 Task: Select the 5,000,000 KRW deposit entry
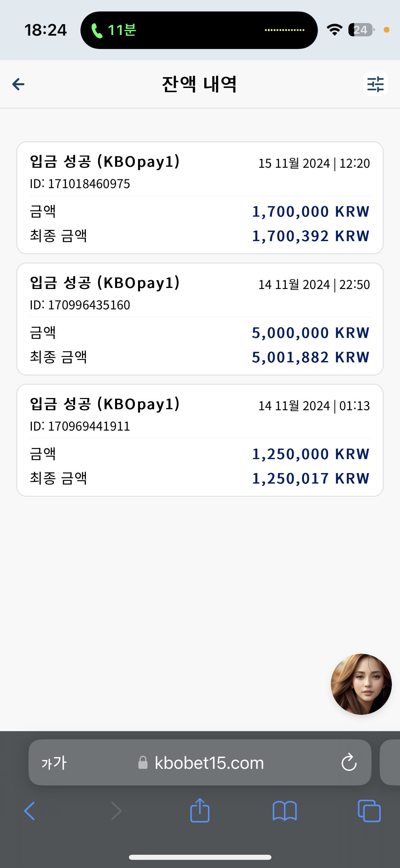coord(200,319)
